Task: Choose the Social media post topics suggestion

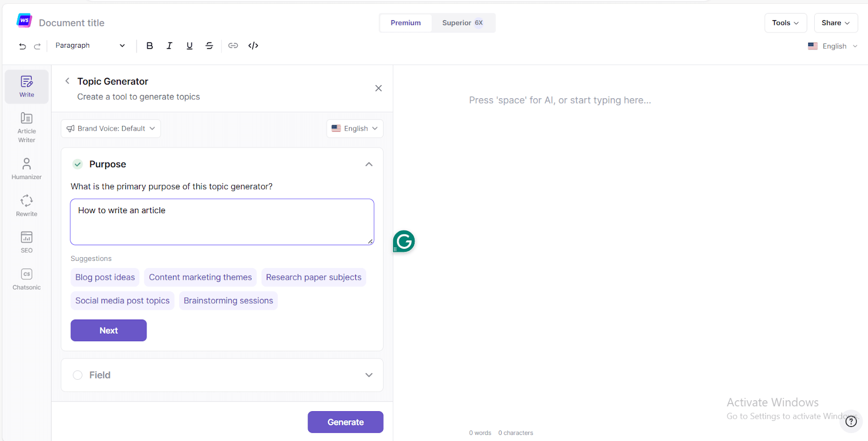Action: [123, 301]
